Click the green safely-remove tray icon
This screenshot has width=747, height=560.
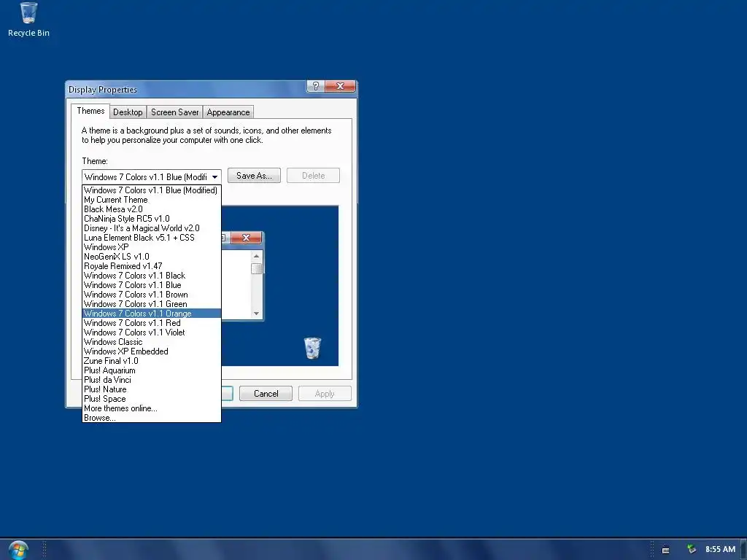point(692,550)
